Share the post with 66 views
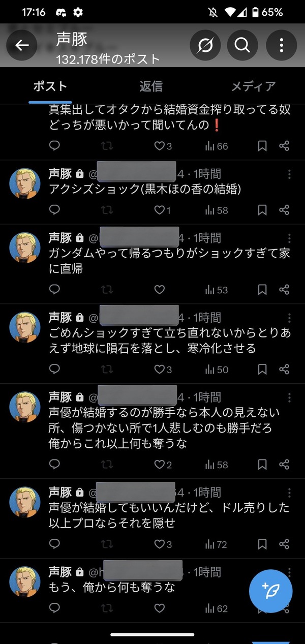This screenshot has width=305, height=644. [284, 146]
